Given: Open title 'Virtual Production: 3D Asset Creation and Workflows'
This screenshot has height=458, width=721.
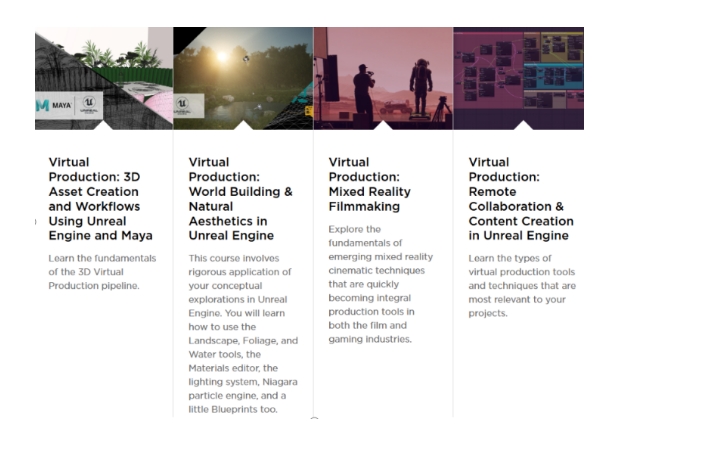Looking at the screenshot, I should click(x=101, y=199).
